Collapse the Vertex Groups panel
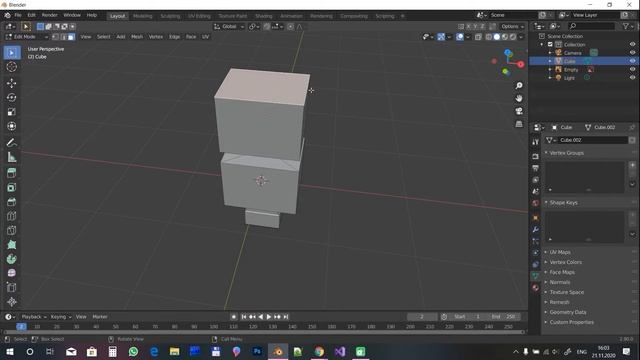Viewport: 640px width, 360px height. point(566,153)
